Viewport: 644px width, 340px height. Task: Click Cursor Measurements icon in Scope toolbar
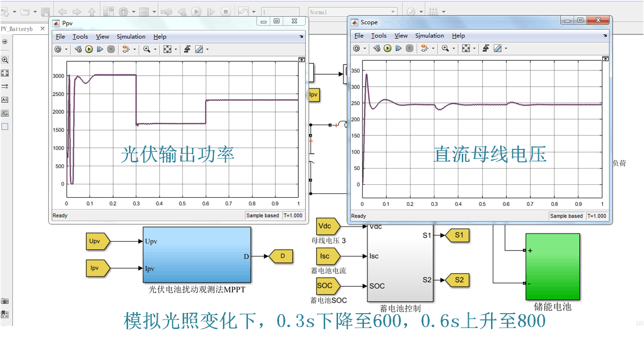pos(497,48)
